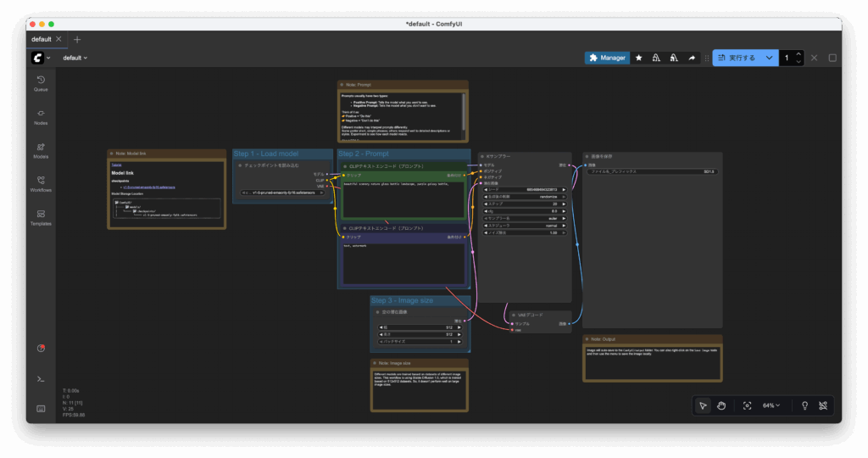Open a new workflow tab with plus
The width and height of the screenshot is (868, 458).
(x=77, y=39)
